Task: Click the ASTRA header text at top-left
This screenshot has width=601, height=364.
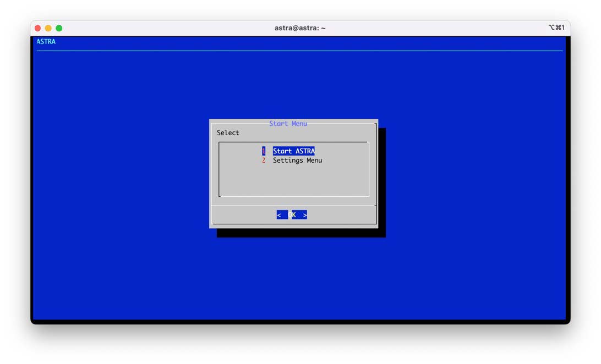Action: [46, 42]
